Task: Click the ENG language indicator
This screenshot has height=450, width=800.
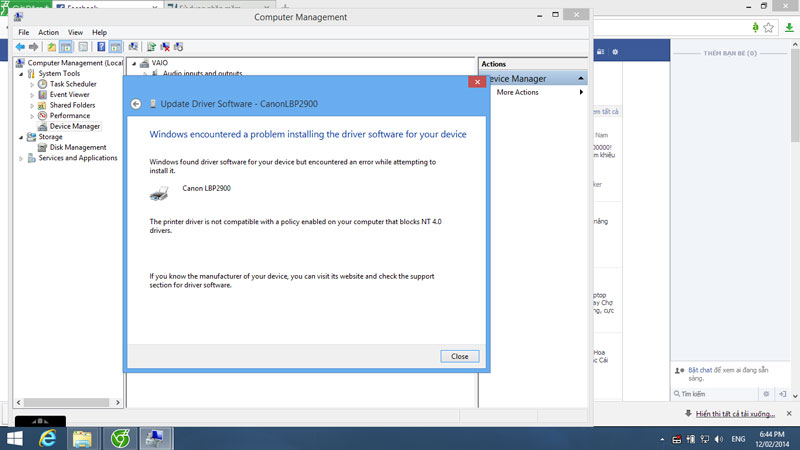Action: [738, 439]
